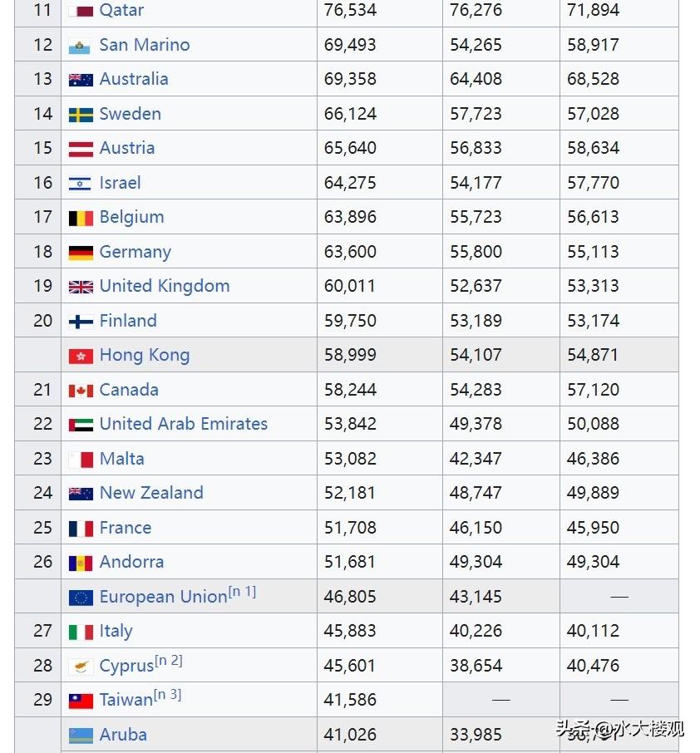Click the Sweden flag icon
700x753 pixels.
point(81,115)
